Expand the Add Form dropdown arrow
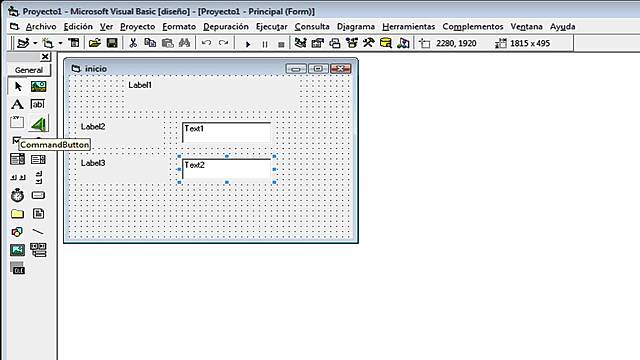640x360 pixels. click(60, 43)
